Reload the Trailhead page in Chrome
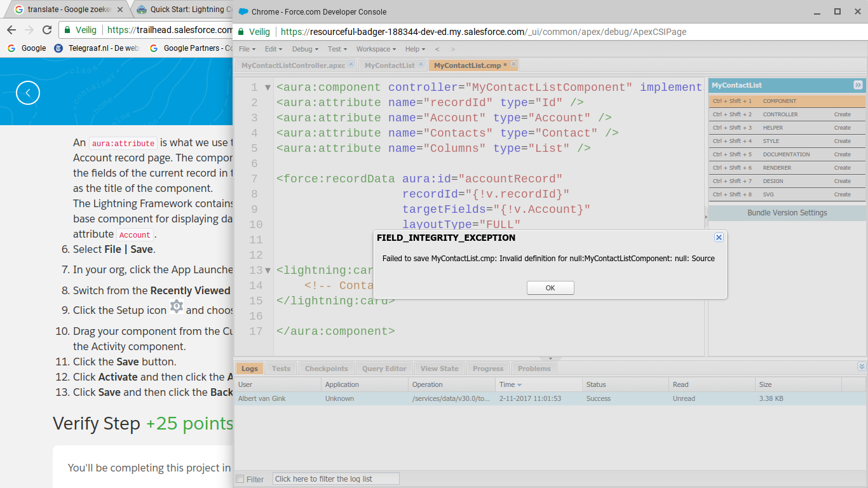Image resolution: width=868 pixels, height=488 pixels. [x=47, y=30]
